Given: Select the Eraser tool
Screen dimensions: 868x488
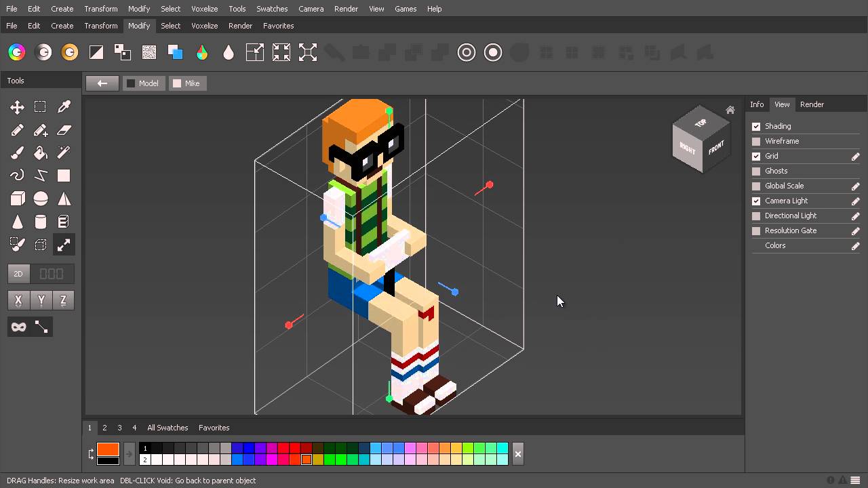Looking at the screenshot, I should tap(64, 130).
